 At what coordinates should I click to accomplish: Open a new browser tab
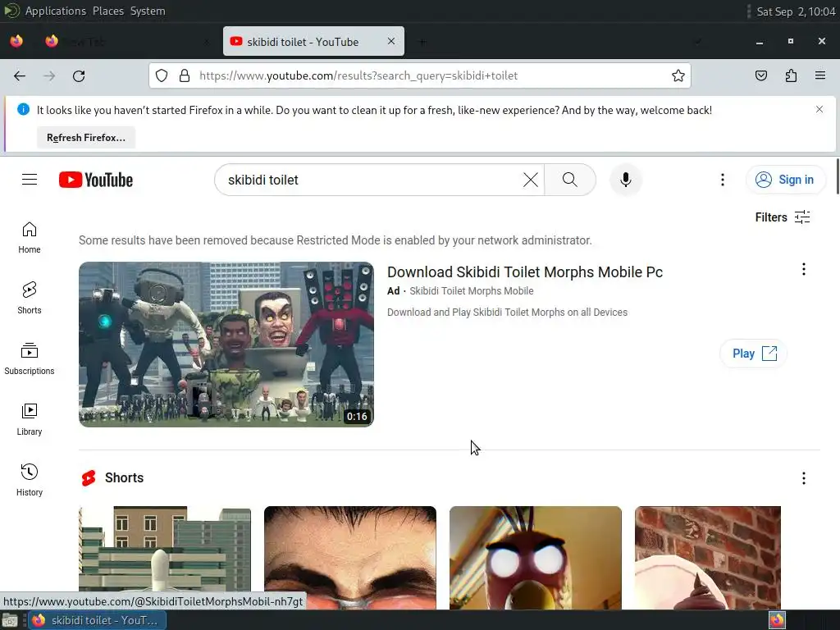422,42
